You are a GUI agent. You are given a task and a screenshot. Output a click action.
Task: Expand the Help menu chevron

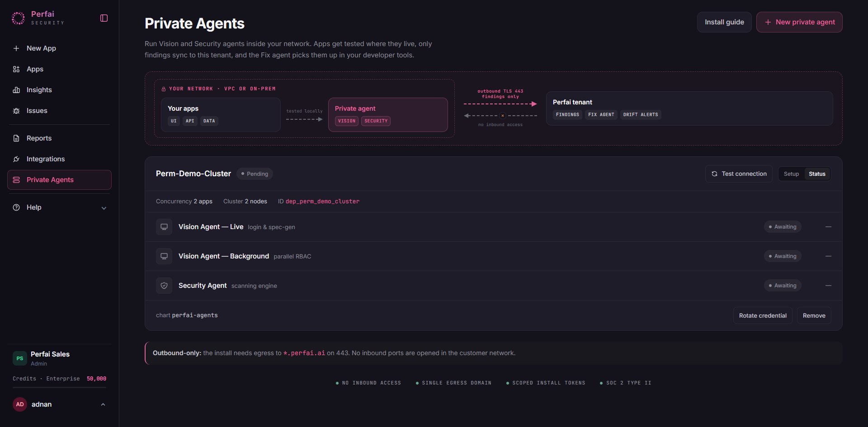pyautogui.click(x=104, y=208)
